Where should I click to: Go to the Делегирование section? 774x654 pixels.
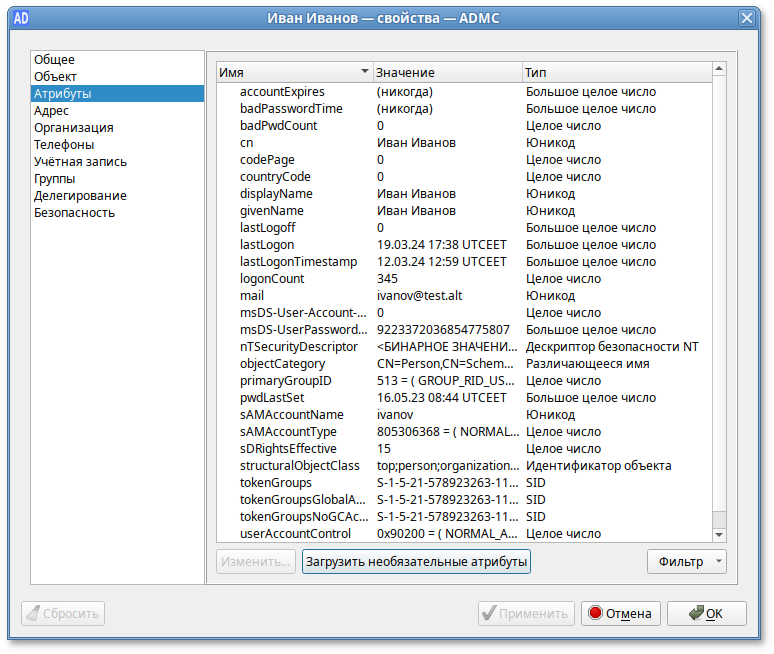pos(80,195)
